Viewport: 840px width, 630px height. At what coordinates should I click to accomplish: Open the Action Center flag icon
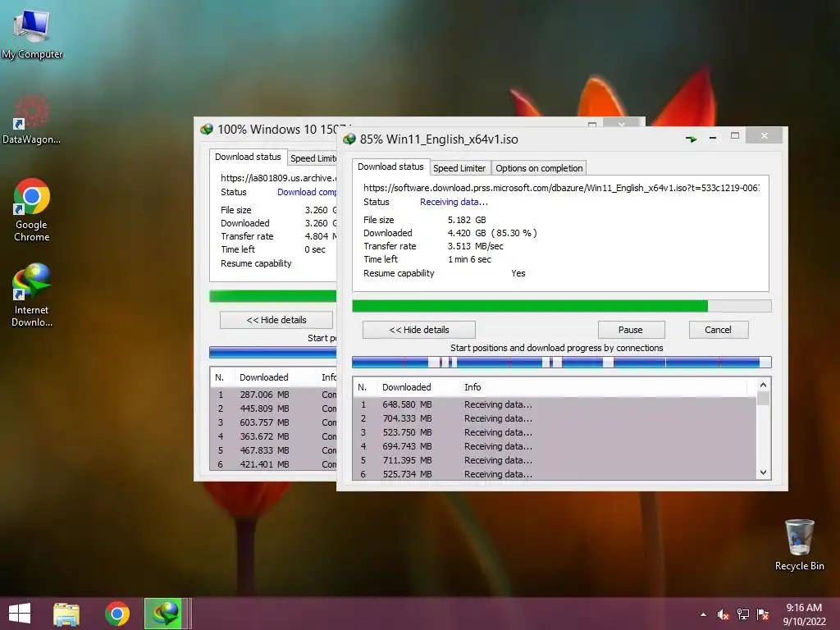pyautogui.click(x=763, y=615)
